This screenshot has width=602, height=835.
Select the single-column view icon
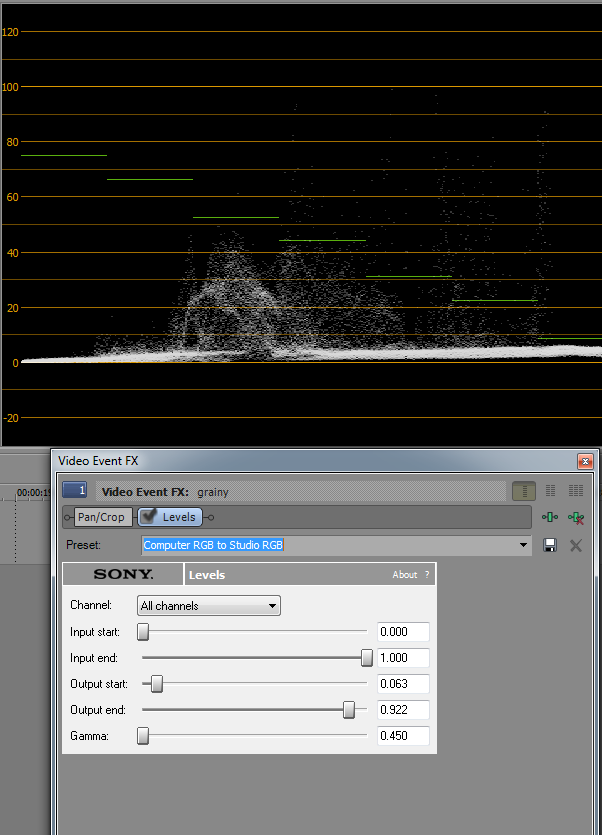523,491
